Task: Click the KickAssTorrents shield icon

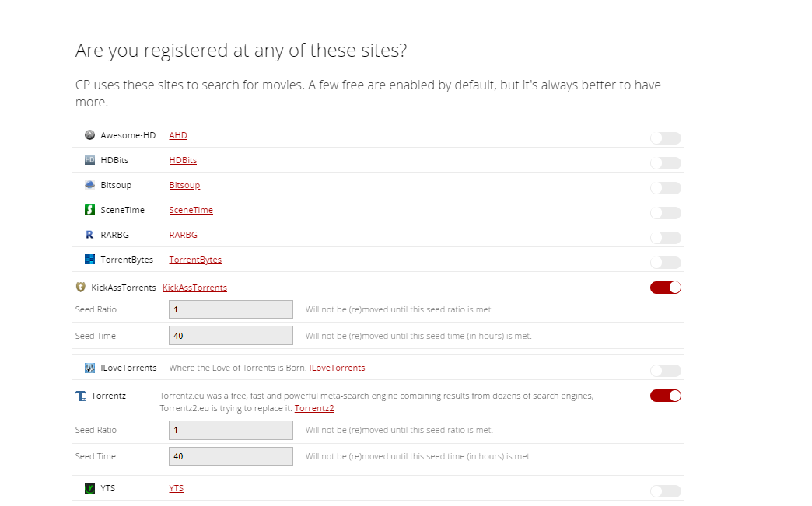Action: click(80, 288)
